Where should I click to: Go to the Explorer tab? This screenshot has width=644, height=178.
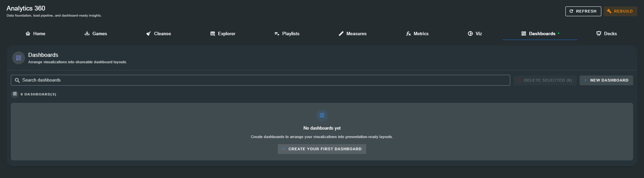pos(223,34)
